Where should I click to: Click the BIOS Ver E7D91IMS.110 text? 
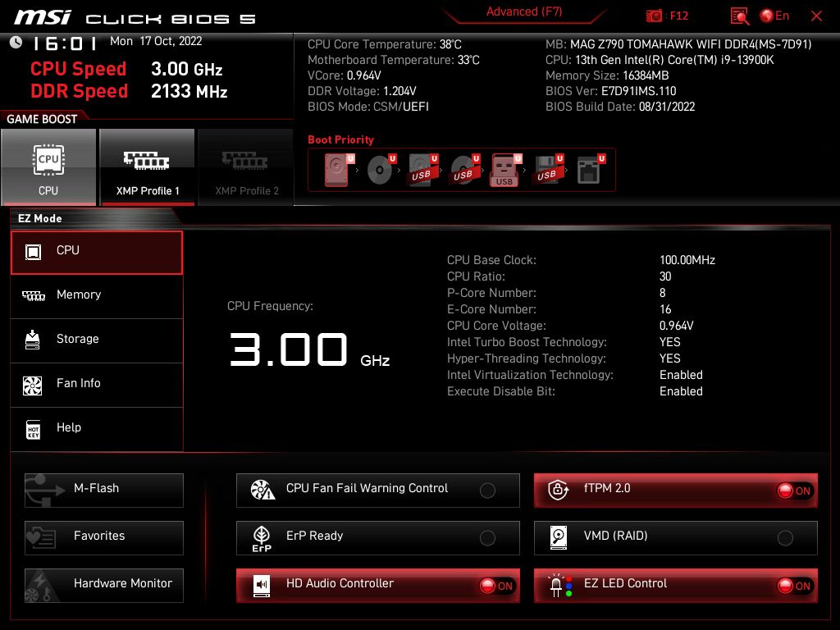click(x=610, y=91)
